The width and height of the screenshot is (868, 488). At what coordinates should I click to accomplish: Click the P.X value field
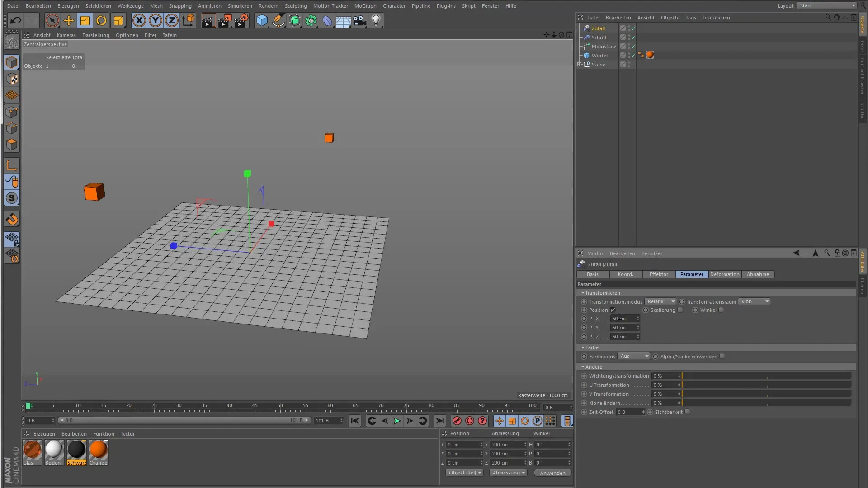coord(625,319)
